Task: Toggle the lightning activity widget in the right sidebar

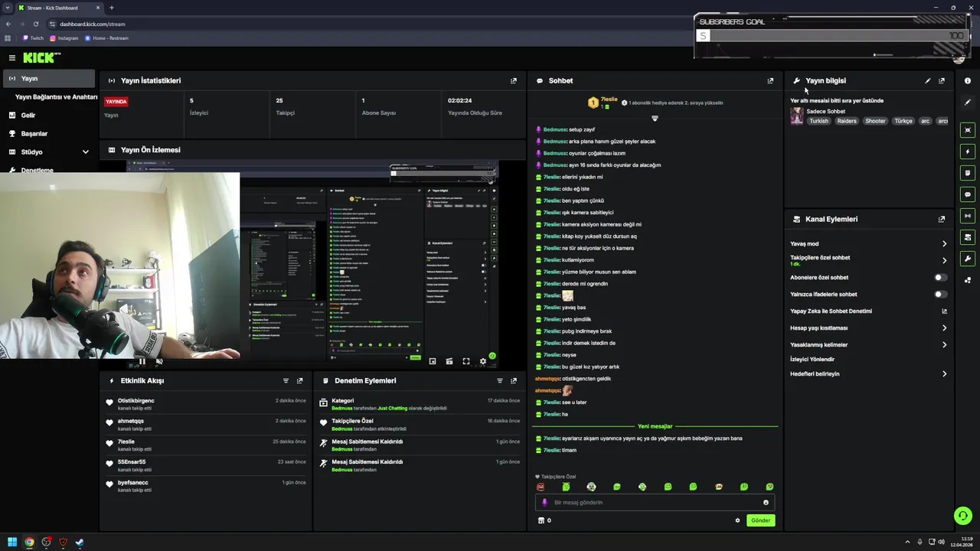Action: click(x=968, y=152)
